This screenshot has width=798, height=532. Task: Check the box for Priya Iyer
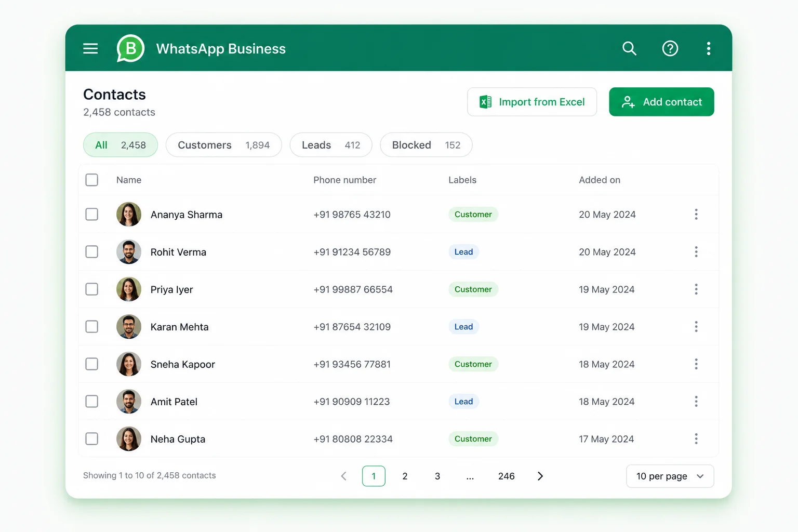[x=92, y=289]
